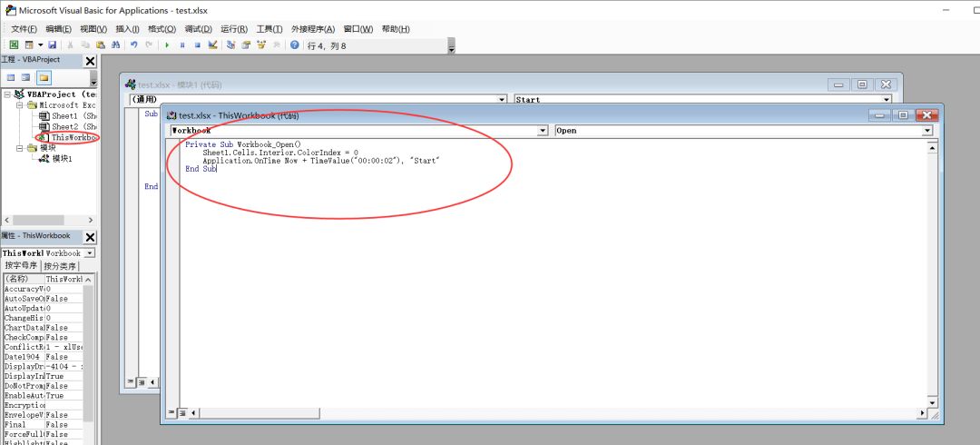
Task: Click the Run Sub play icon
Action: coord(167,44)
